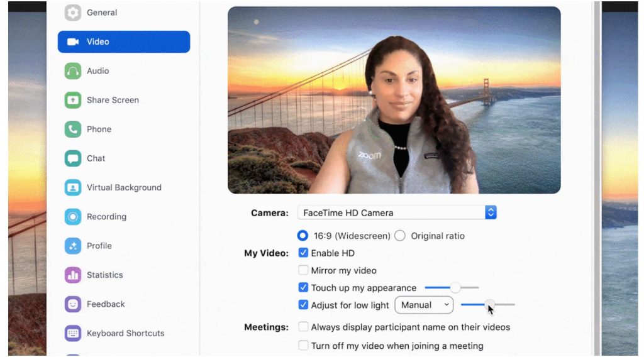Go to the Feedback section
Viewport: 644px width, 357px height.
point(106,304)
